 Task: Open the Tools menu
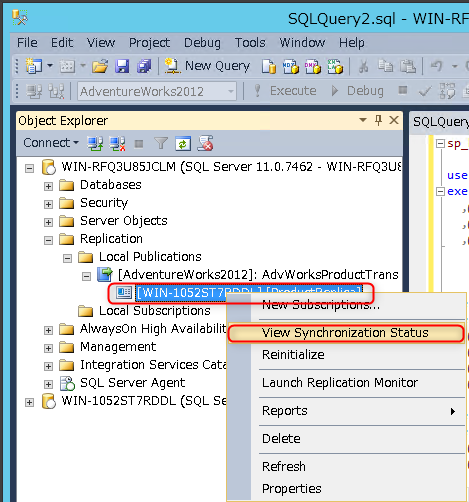coord(250,43)
